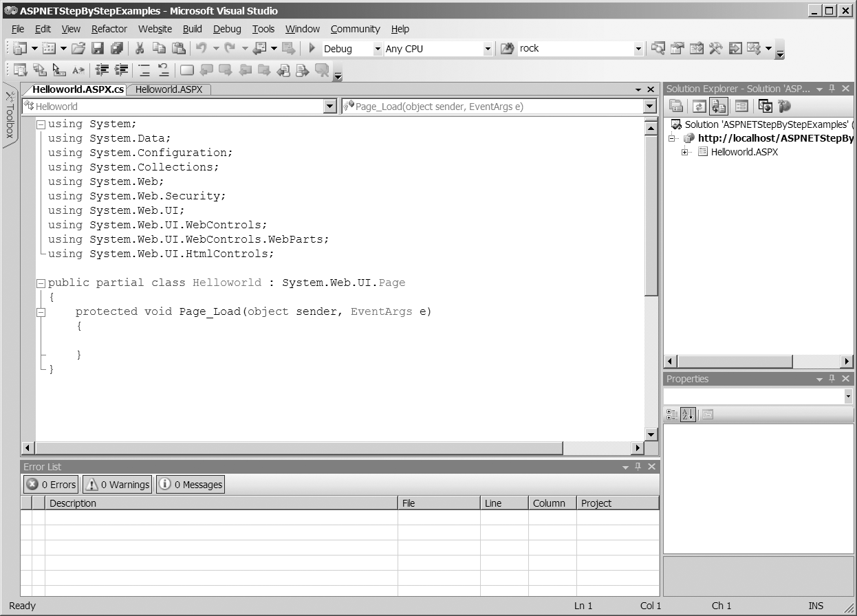This screenshot has width=857, height=616.
Task: Expand the Helloworld.ASPX tree node
Action: pyautogui.click(x=685, y=152)
